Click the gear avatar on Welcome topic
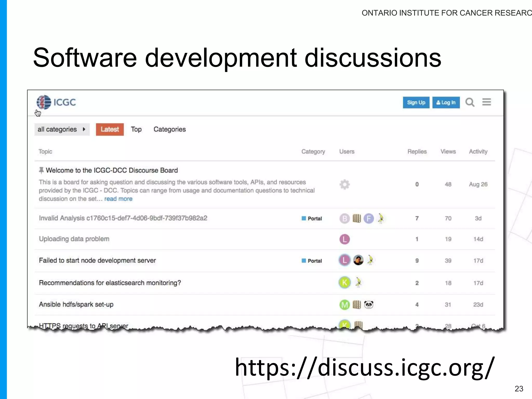This screenshot has height=399, width=532. tap(344, 184)
